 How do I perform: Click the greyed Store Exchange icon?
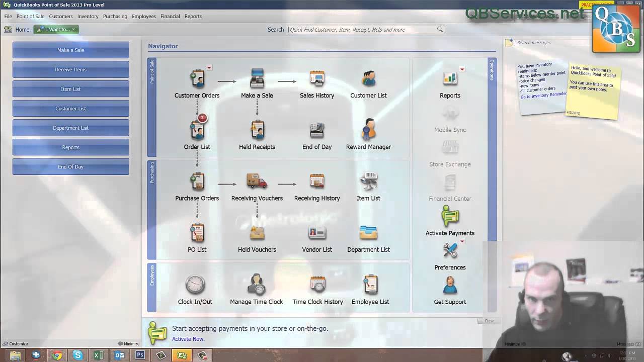pos(450,148)
